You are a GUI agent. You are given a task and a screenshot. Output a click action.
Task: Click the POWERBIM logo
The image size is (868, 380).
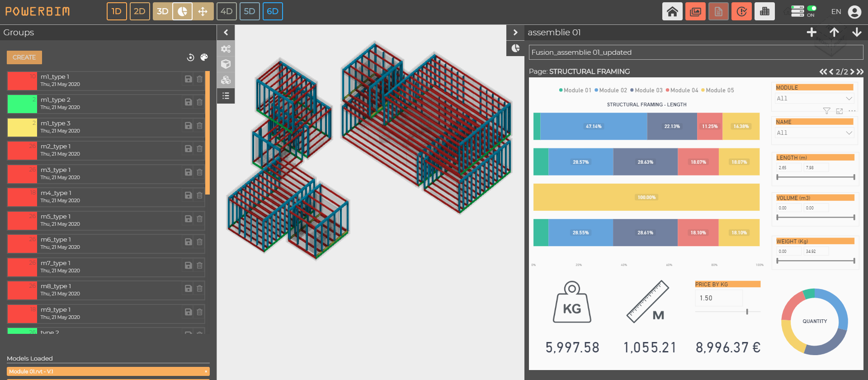(38, 11)
